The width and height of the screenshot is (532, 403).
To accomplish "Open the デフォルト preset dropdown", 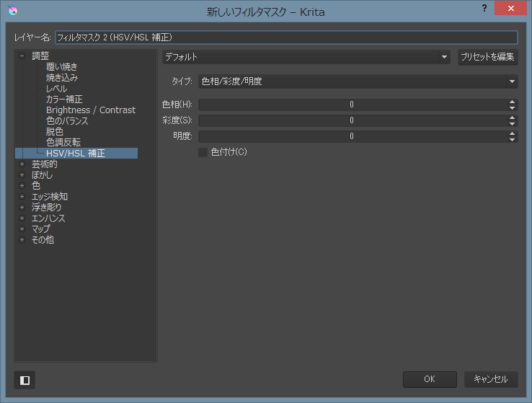I will coord(306,57).
